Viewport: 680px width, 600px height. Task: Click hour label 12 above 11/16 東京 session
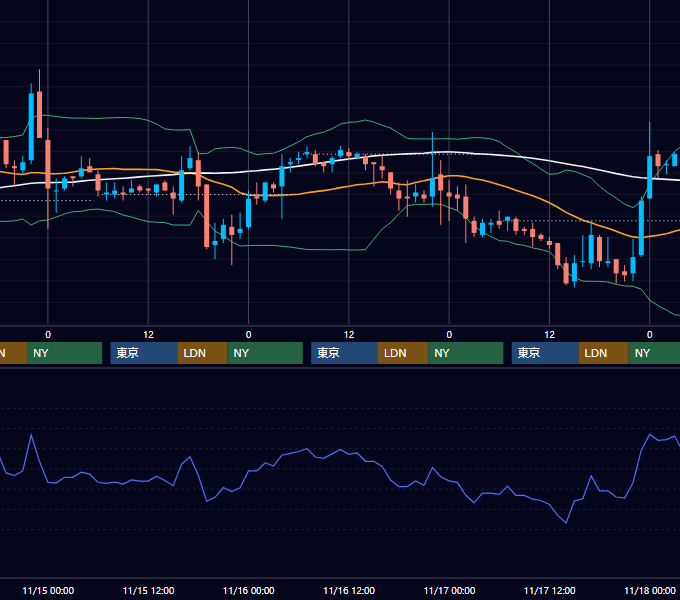tap(349, 335)
